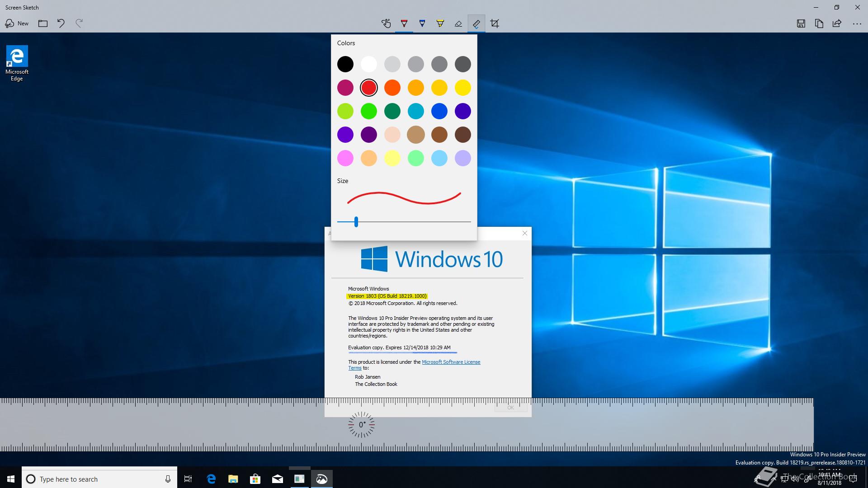Pick the dark green color swatch
This screenshot has height=488, width=868.
click(392, 111)
